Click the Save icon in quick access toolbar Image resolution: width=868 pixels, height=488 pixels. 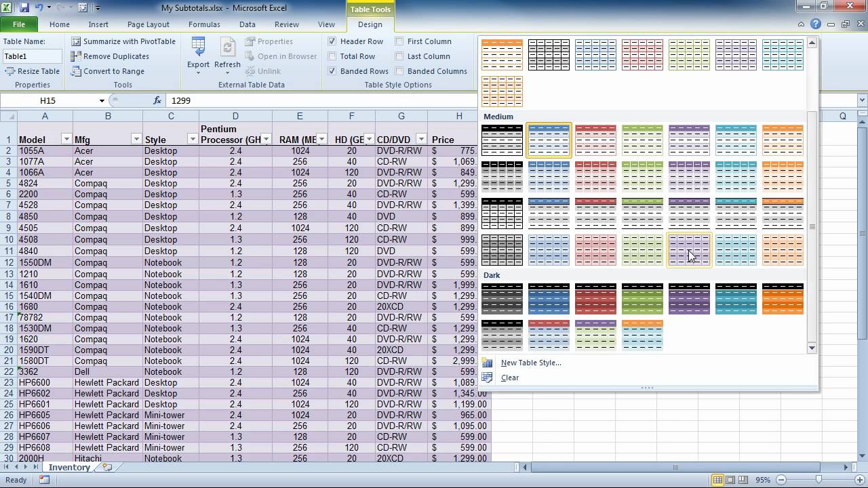coord(24,8)
